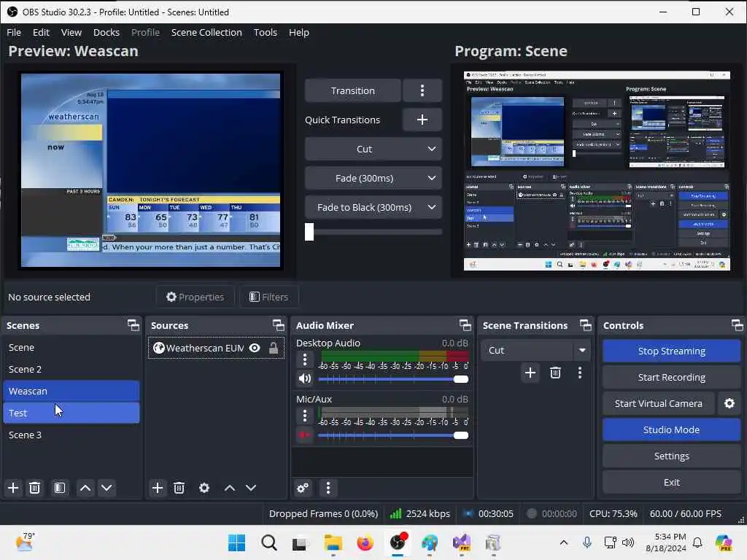Open the Scene Collection menu

(206, 32)
